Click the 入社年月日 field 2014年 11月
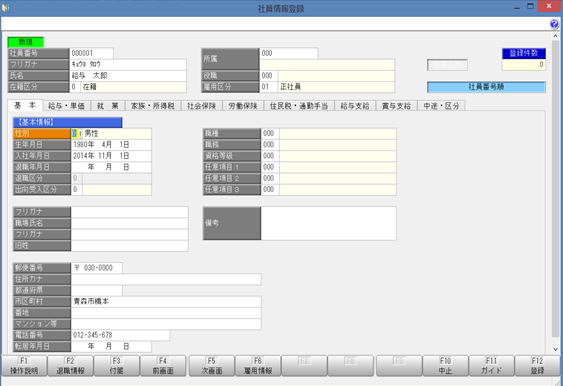 tap(111, 156)
